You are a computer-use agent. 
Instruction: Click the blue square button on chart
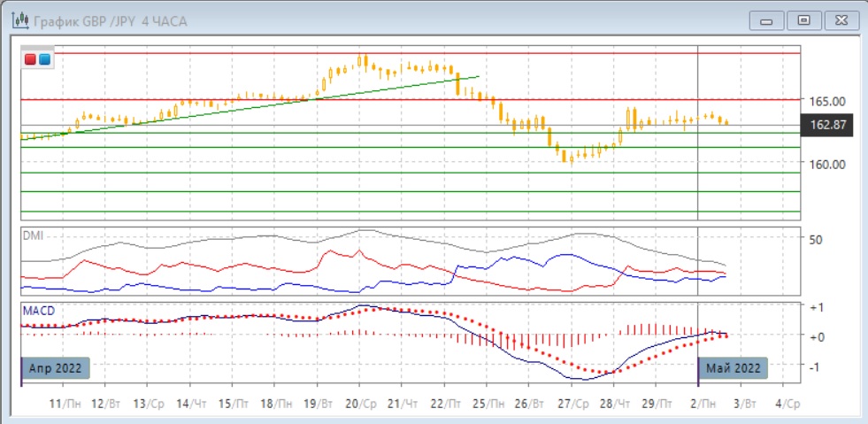(44, 59)
